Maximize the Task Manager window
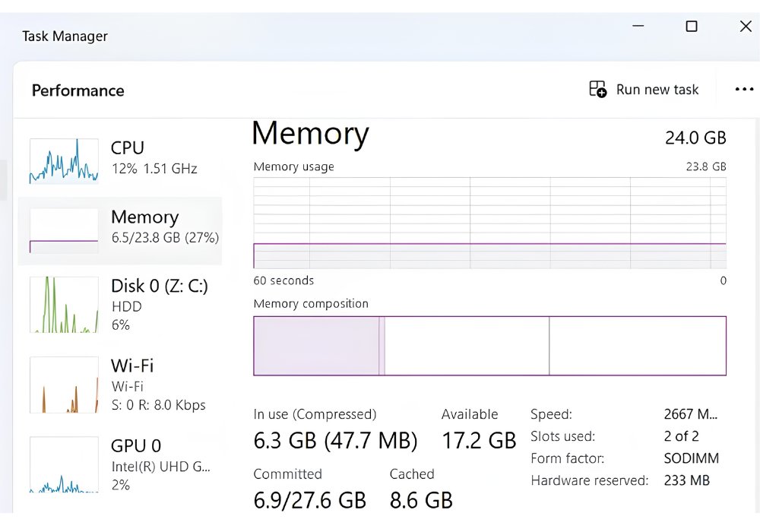 (692, 26)
